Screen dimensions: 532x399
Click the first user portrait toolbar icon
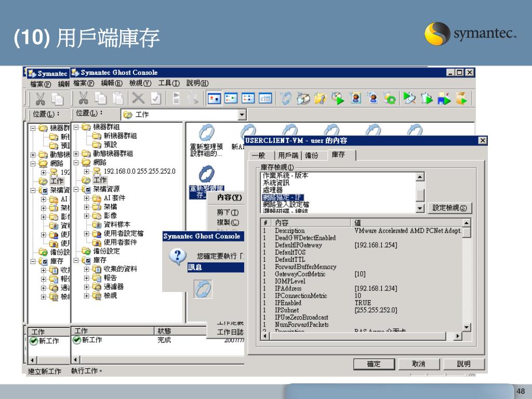coord(355,98)
